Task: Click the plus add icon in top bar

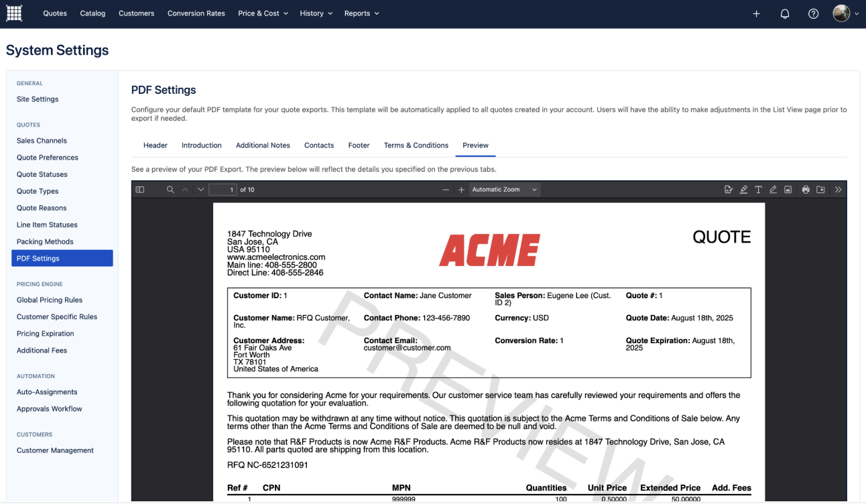Action: (x=756, y=13)
